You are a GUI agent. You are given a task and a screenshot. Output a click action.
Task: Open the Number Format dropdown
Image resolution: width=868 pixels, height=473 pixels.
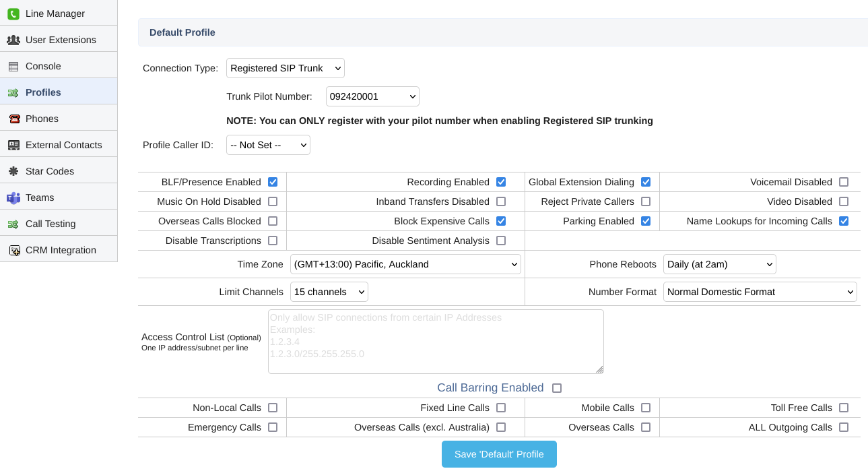760,292
